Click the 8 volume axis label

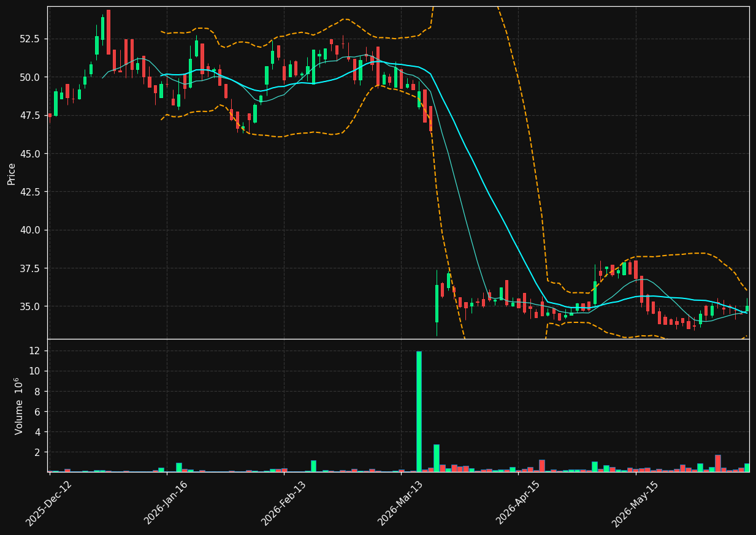(x=37, y=392)
